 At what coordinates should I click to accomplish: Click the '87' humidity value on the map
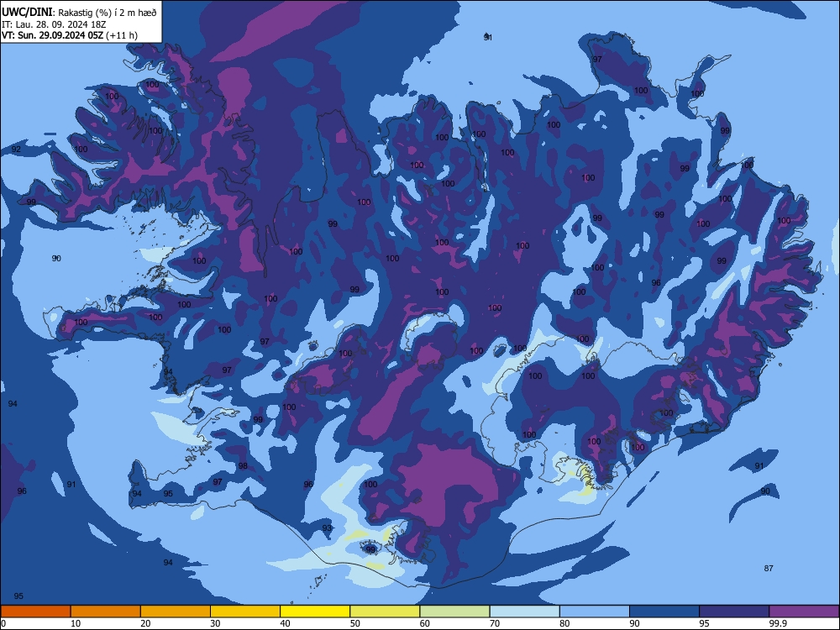coord(769,569)
